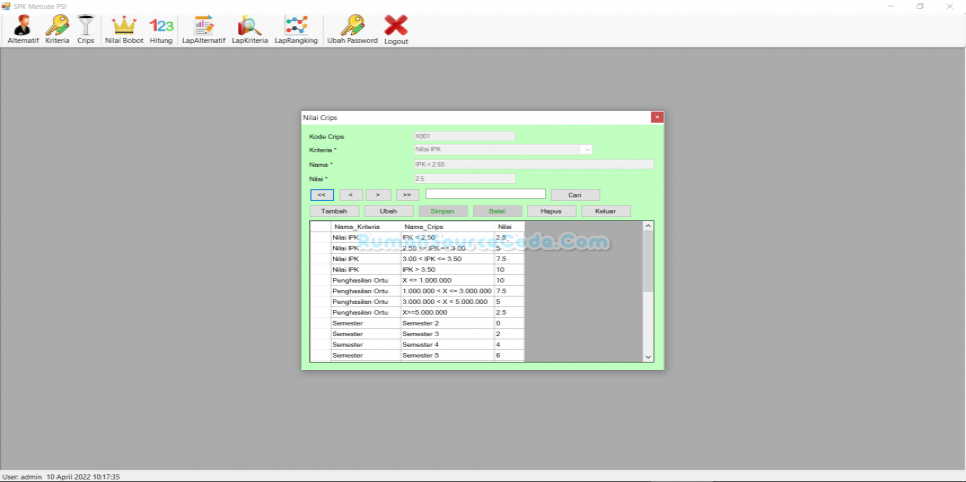Open the Alternatif toolbar icon
Screen dimensions: 966x482
pyautogui.click(x=22, y=27)
